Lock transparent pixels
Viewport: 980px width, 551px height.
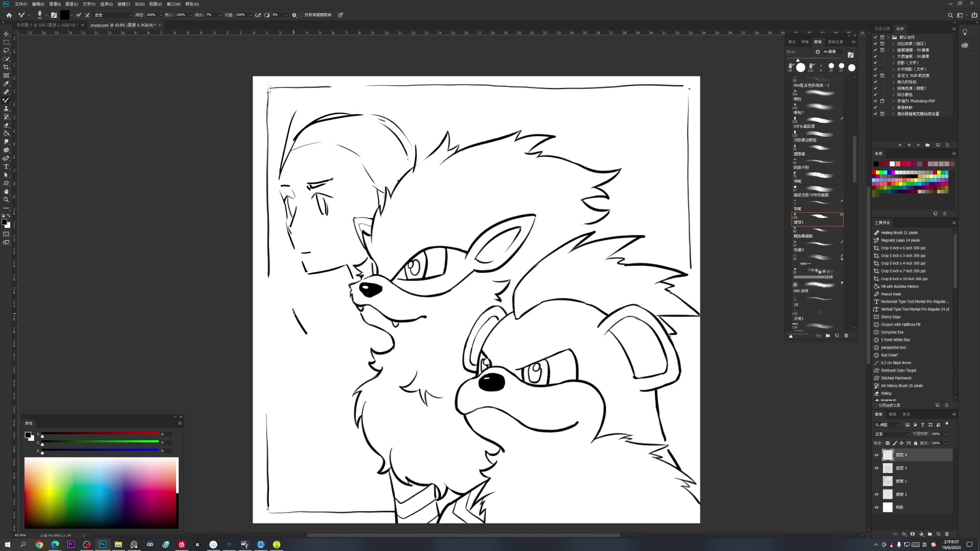click(888, 443)
